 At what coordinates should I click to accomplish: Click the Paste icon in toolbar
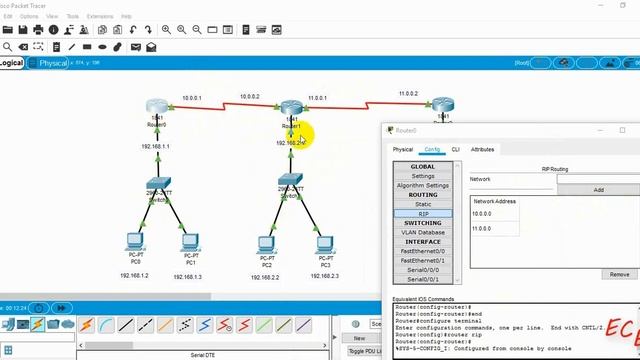[x=118, y=30]
